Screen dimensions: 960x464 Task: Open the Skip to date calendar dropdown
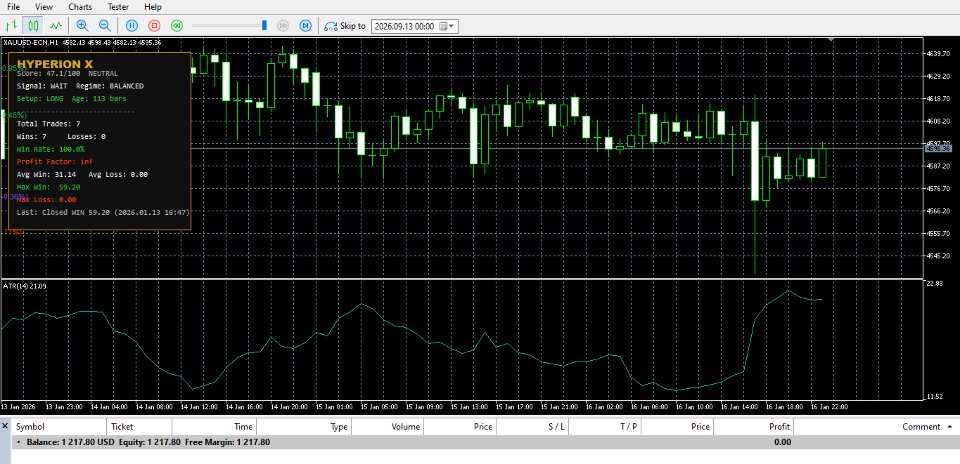pos(448,26)
